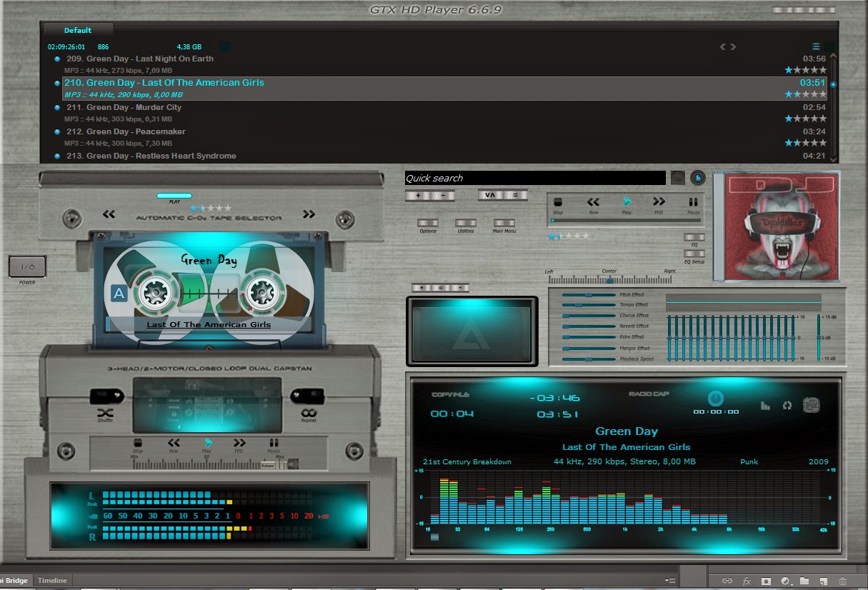Viewport: 868px width, 590px height.
Task: Click the minus button below Quick search
Action: [443, 195]
